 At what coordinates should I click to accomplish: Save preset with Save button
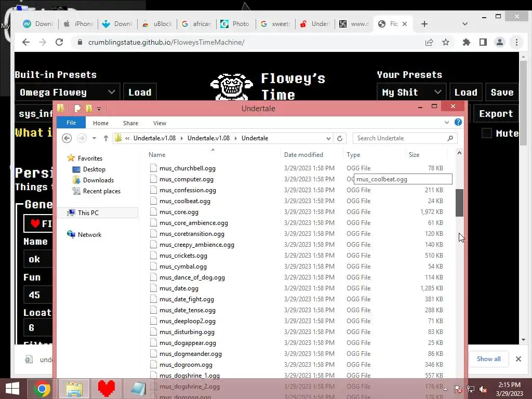[x=502, y=92]
